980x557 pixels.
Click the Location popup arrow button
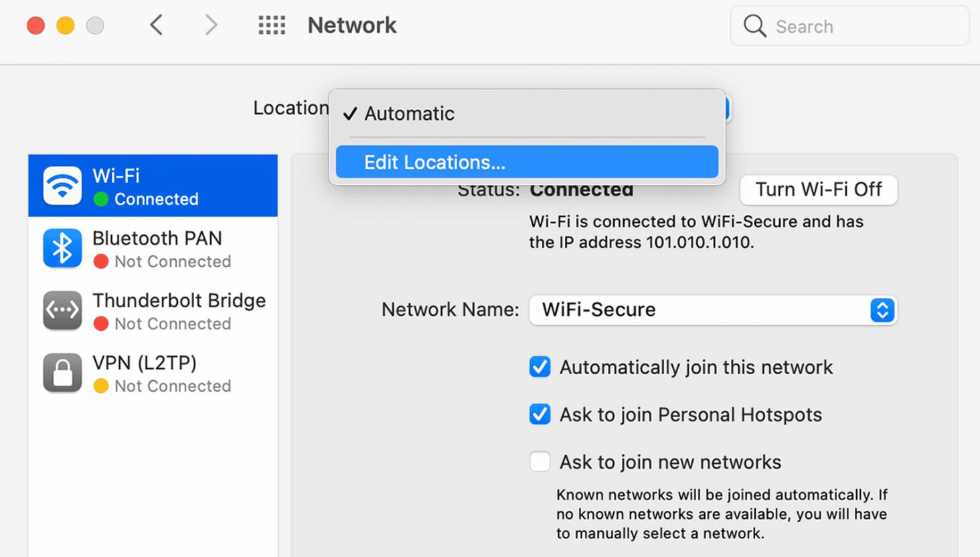coord(727,108)
